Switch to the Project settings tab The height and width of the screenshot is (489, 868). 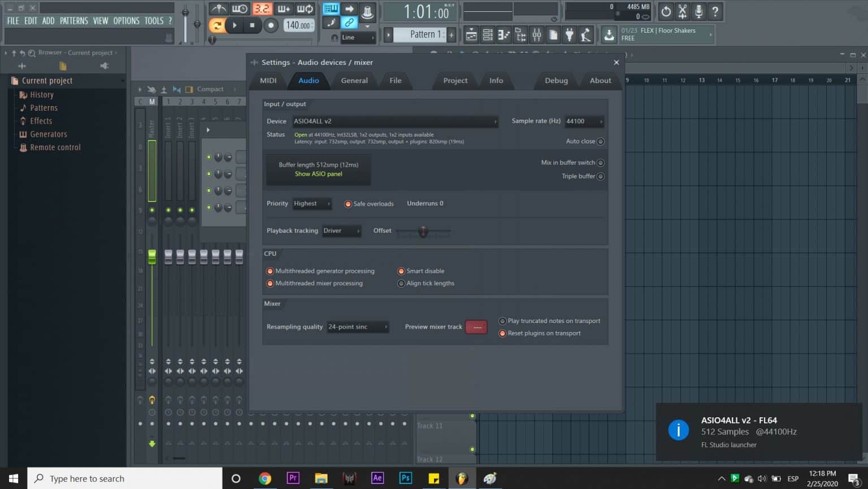point(454,80)
